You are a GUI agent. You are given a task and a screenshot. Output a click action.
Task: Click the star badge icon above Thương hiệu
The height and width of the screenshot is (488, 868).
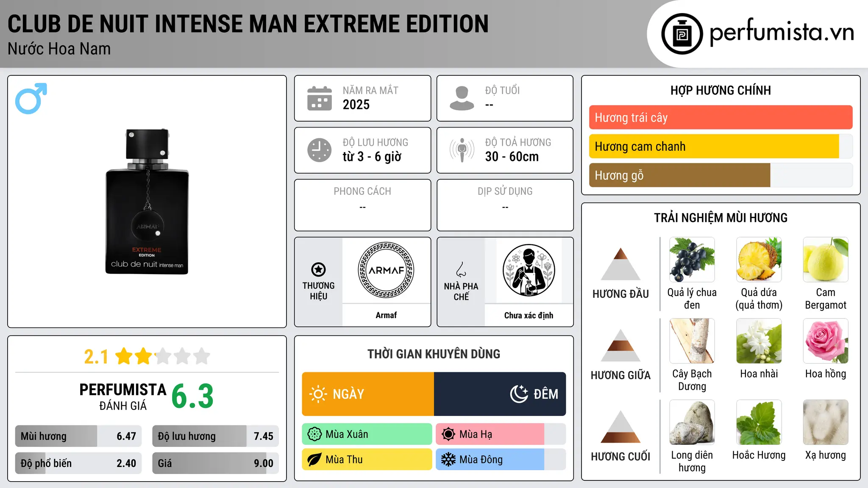pos(318,269)
